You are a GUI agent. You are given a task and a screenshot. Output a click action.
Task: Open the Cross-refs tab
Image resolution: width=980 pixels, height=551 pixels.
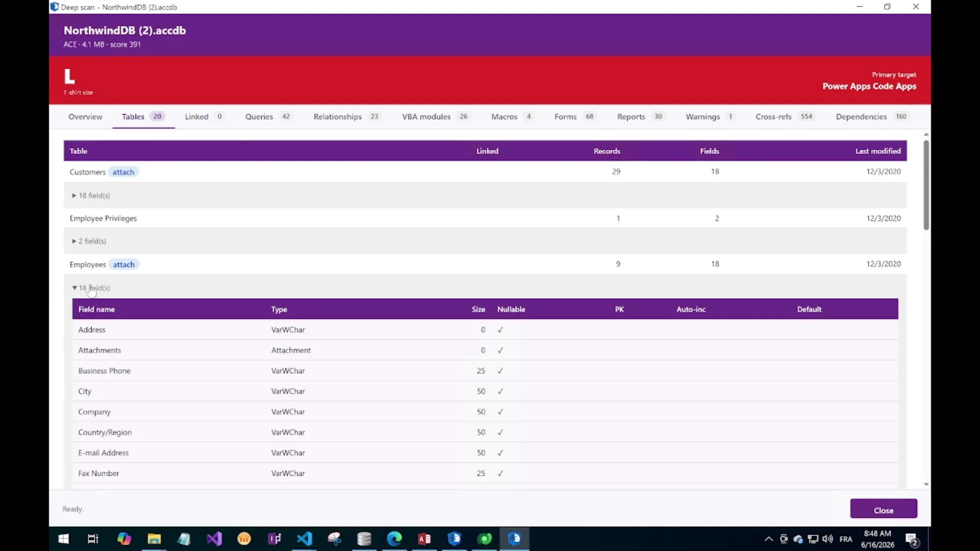785,117
